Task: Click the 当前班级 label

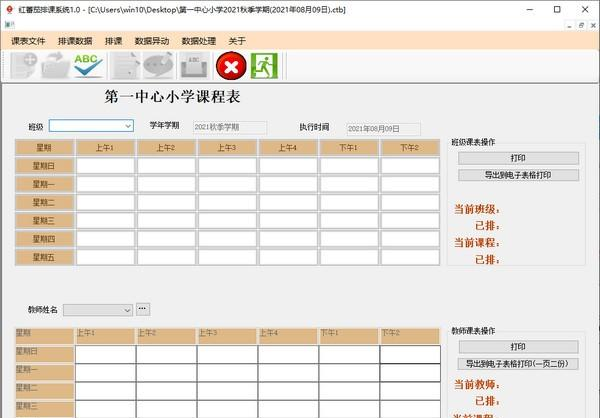Action: coord(477,209)
